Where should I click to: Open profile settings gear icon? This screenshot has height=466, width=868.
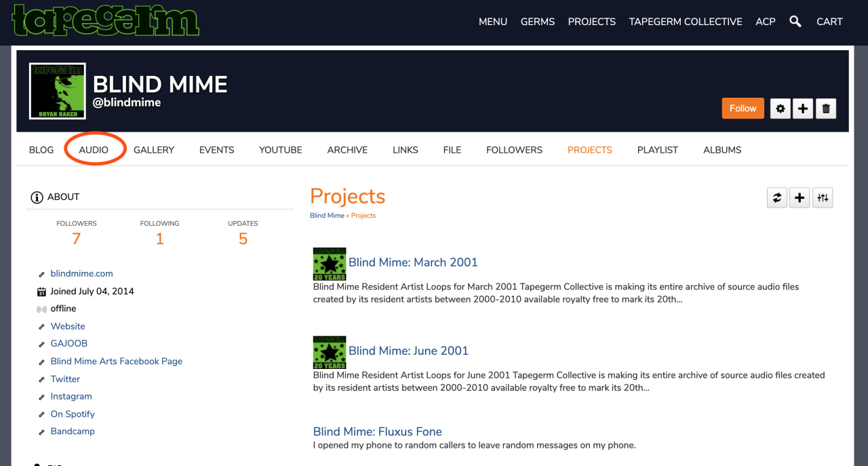click(x=781, y=109)
